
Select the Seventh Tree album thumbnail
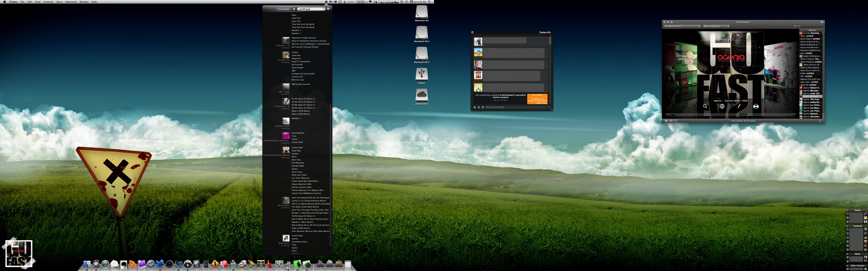(x=286, y=55)
